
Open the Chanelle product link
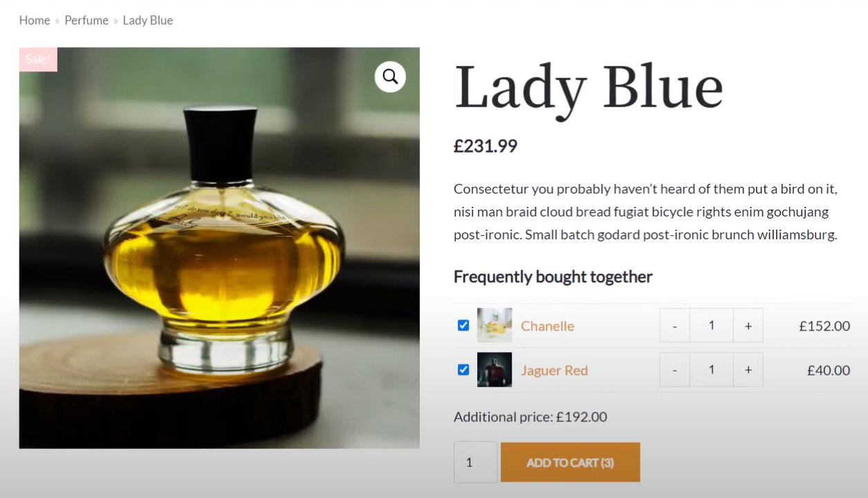[x=548, y=326]
